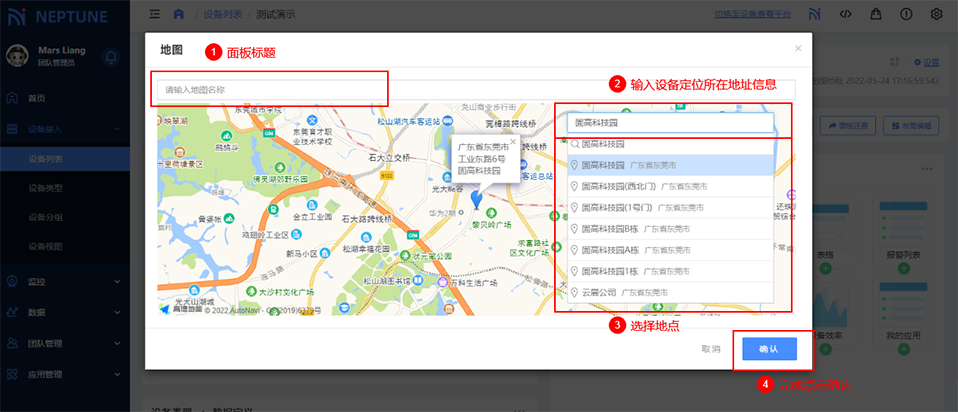958x412 pixels.
Task: Click the code brackets icon in top bar
Action: [x=845, y=14]
